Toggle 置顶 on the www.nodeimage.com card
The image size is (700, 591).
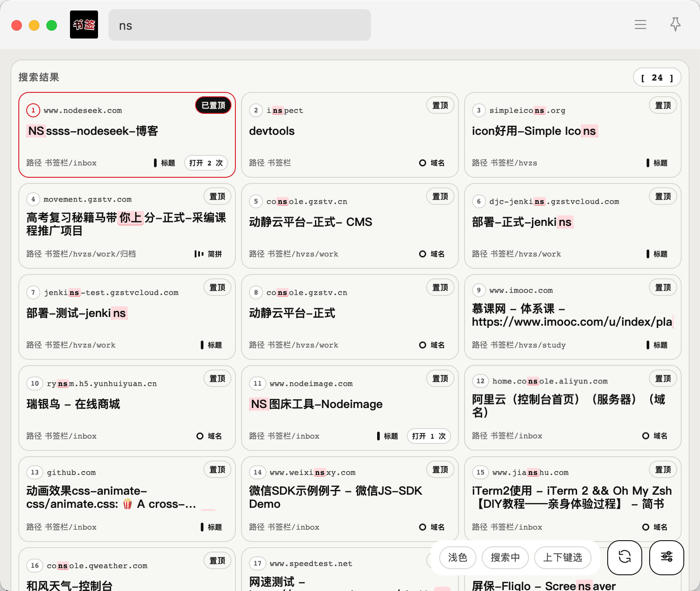coord(440,378)
